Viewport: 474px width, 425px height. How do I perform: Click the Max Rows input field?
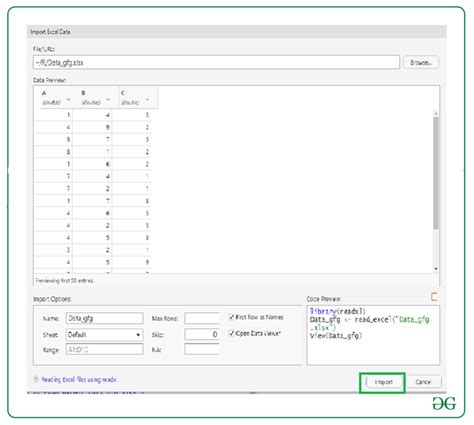click(202, 318)
